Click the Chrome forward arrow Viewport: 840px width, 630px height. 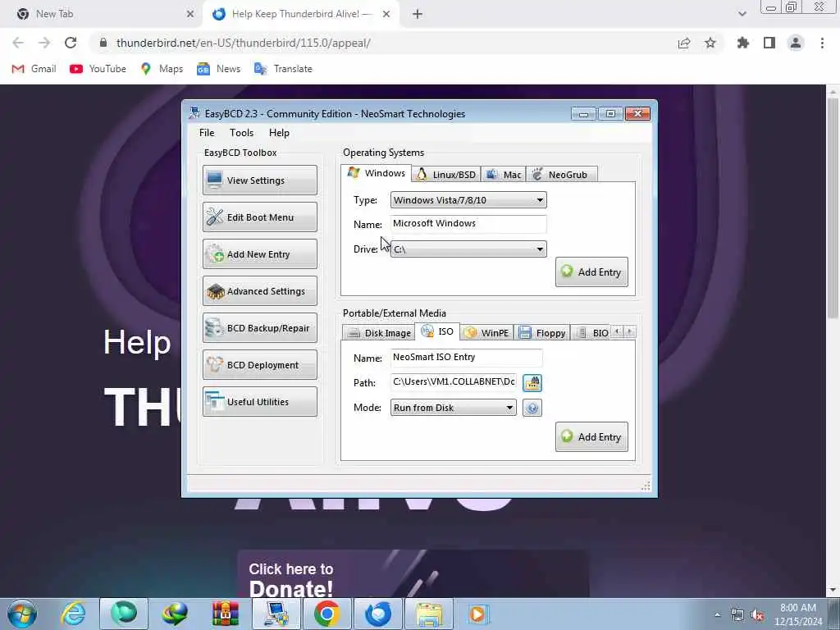coord(44,43)
